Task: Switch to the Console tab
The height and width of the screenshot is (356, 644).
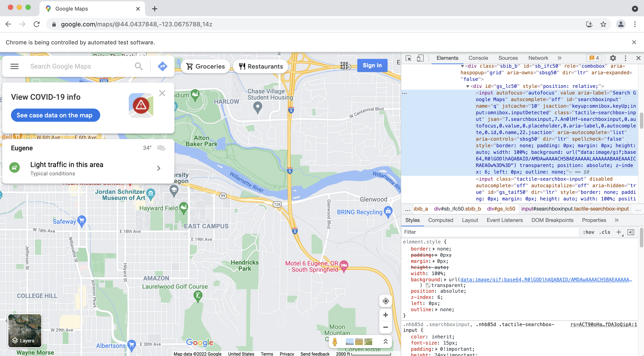Action: (x=478, y=58)
